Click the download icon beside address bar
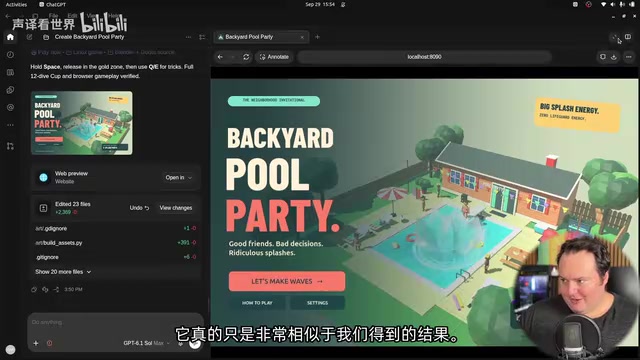The height and width of the screenshot is (360, 640). click(x=614, y=57)
